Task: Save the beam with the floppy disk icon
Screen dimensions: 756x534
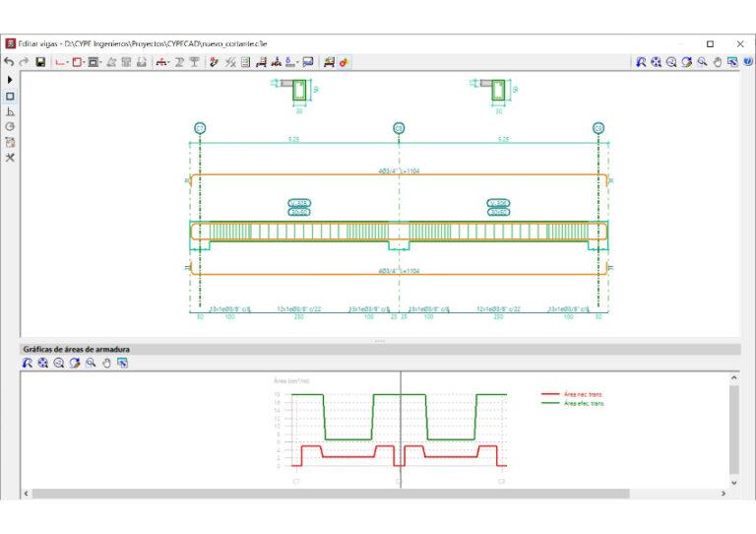Action: pyautogui.click(x=40, y=62)
